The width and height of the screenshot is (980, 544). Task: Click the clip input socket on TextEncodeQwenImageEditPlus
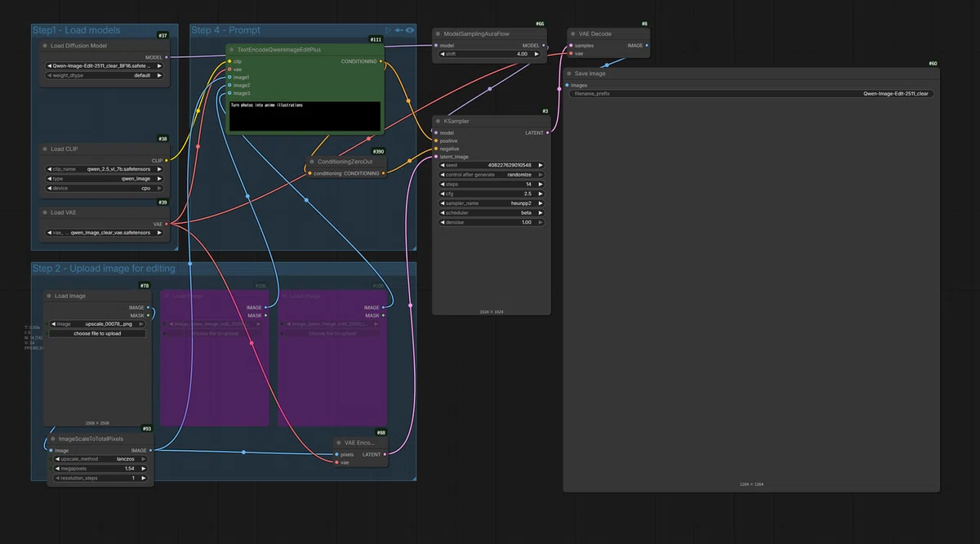pos(229,61)
